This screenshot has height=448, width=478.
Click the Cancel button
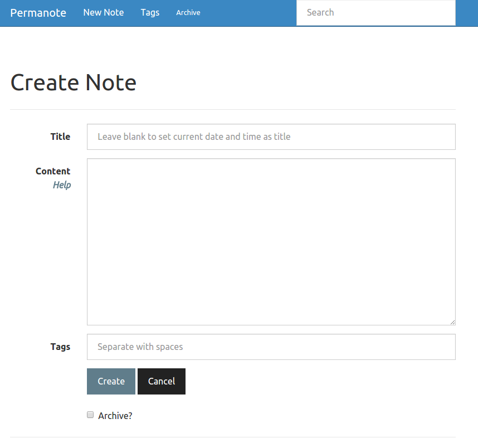click(162, 381)
